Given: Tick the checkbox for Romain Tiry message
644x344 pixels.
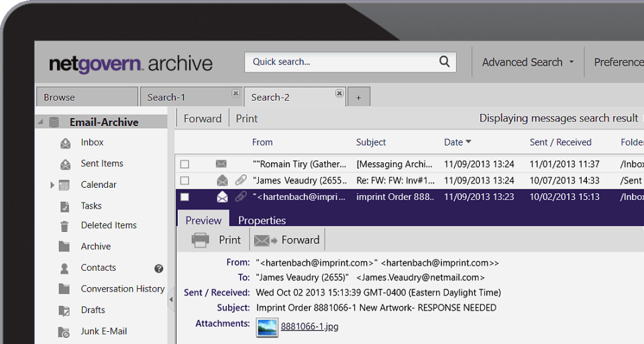Looking at the screenshot, I should (x=185, y=164).
